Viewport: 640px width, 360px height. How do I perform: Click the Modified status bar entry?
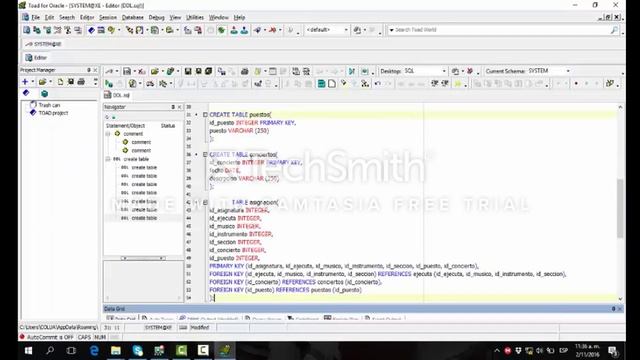tap(200, 327)
